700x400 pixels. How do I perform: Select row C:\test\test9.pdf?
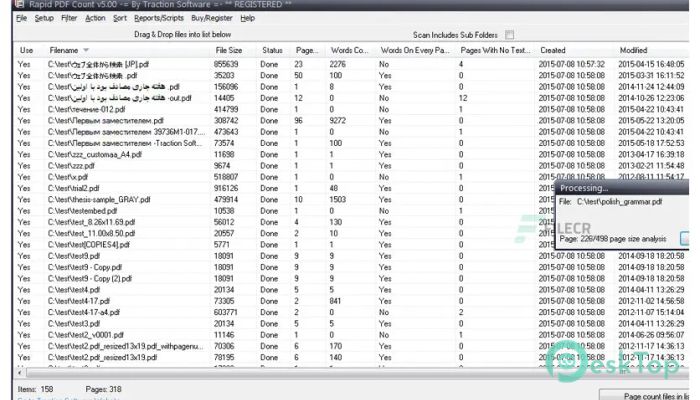tap(352, 256)
